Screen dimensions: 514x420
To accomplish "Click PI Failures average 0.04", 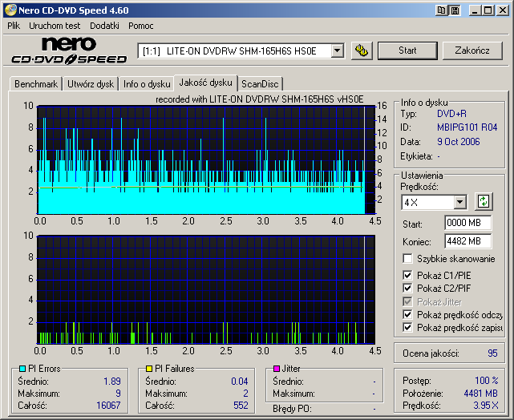I will coord(240,381).
